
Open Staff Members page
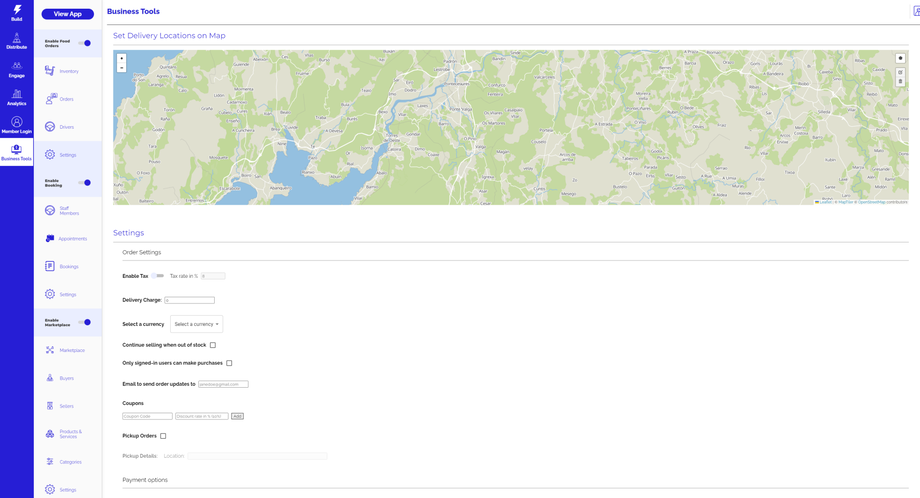(62, 211)
